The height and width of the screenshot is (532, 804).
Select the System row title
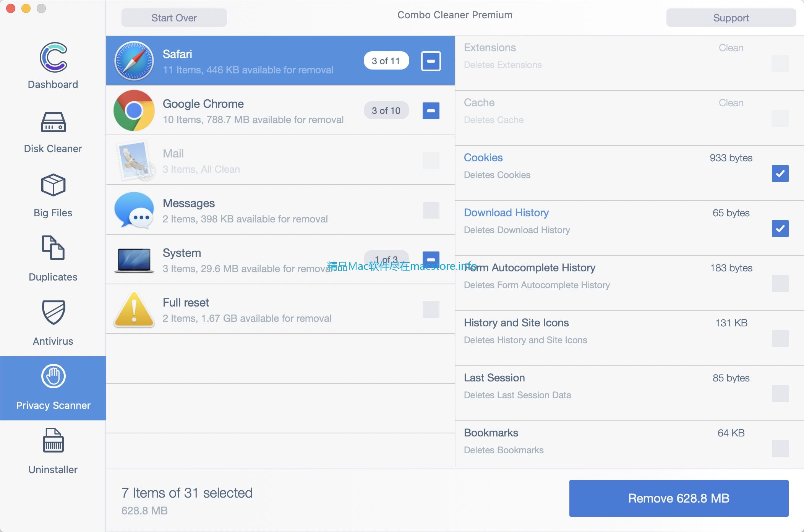[182, 253]
